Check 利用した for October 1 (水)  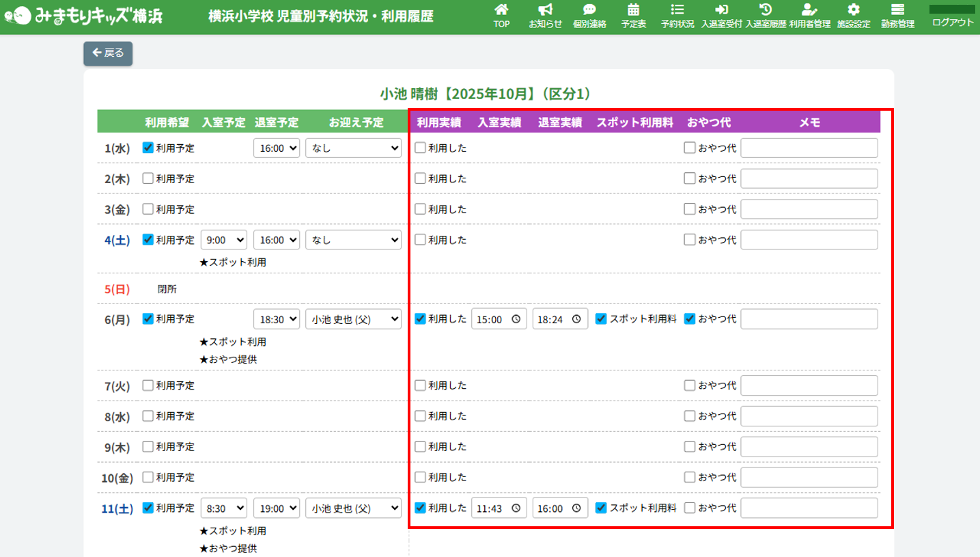pyautogui.click(x=420, y=148)
